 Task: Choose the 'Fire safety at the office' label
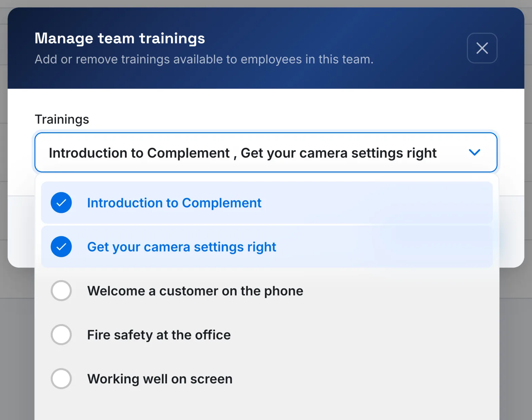click(x=159, y=335)
